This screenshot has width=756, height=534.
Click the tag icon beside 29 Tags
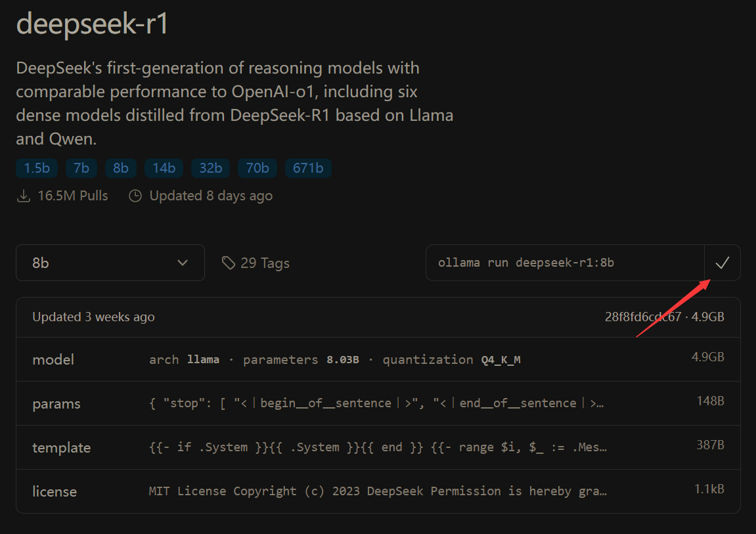tap(229, 263)
